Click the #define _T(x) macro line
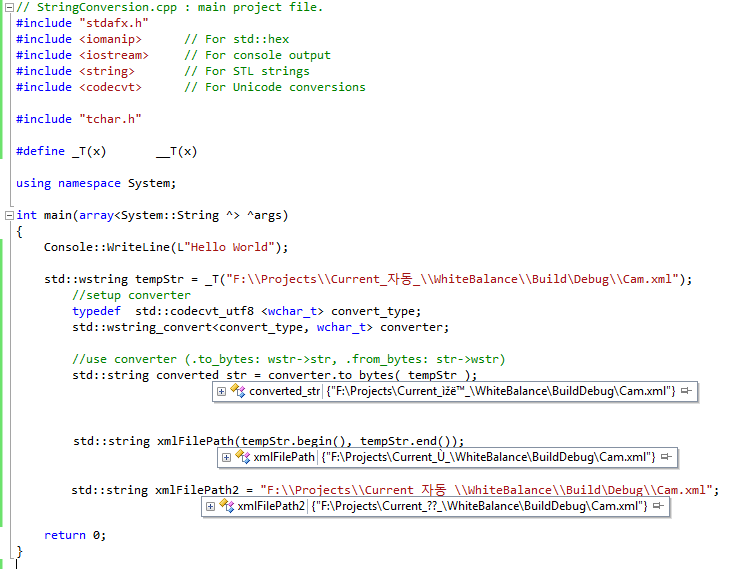 [x=107, y=151]
